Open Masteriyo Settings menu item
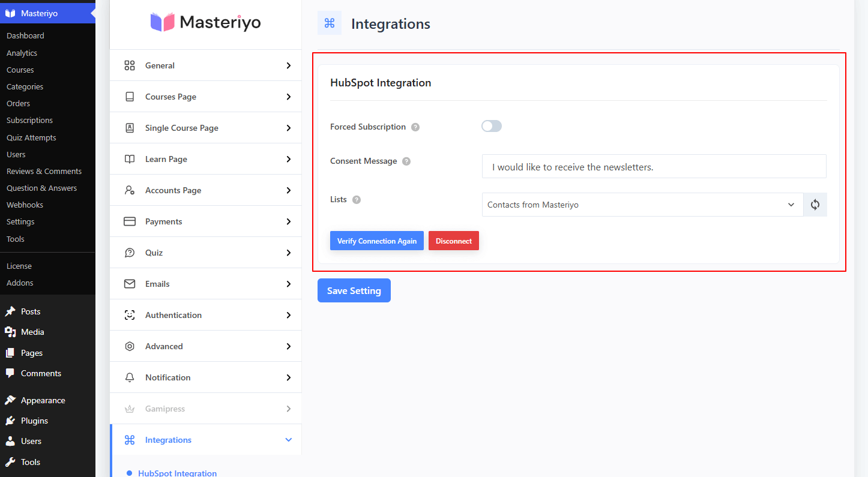 (20, 221)
